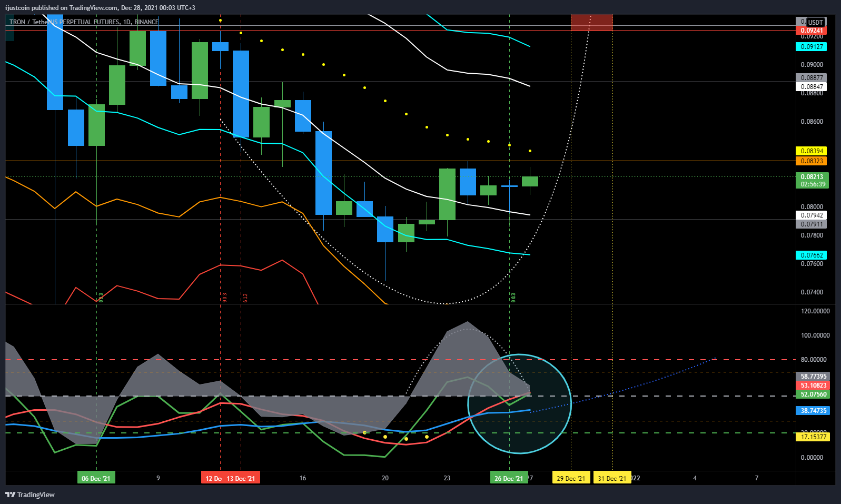
Task: Click the gray 58.77395 indicator value label
Action: [814, 377]
